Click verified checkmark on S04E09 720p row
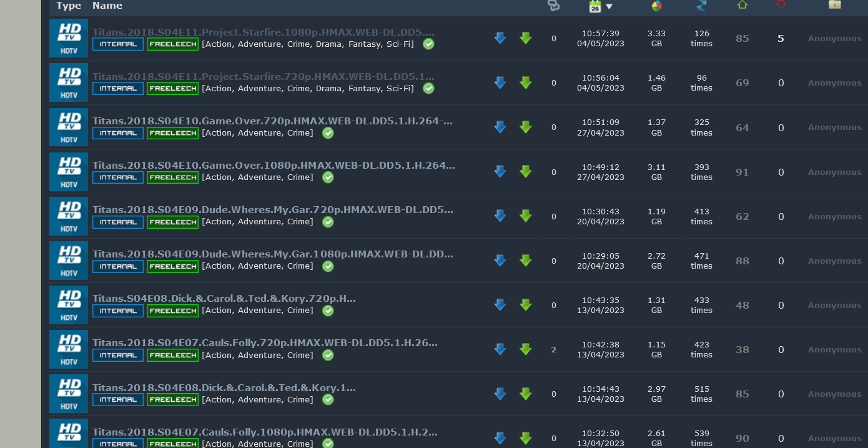 (328, 222)
